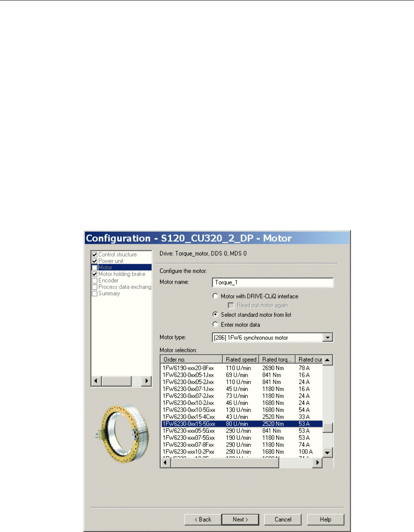Toggle the Control structure checkbox
Screen dimensions: 414x532
(95, 255)
